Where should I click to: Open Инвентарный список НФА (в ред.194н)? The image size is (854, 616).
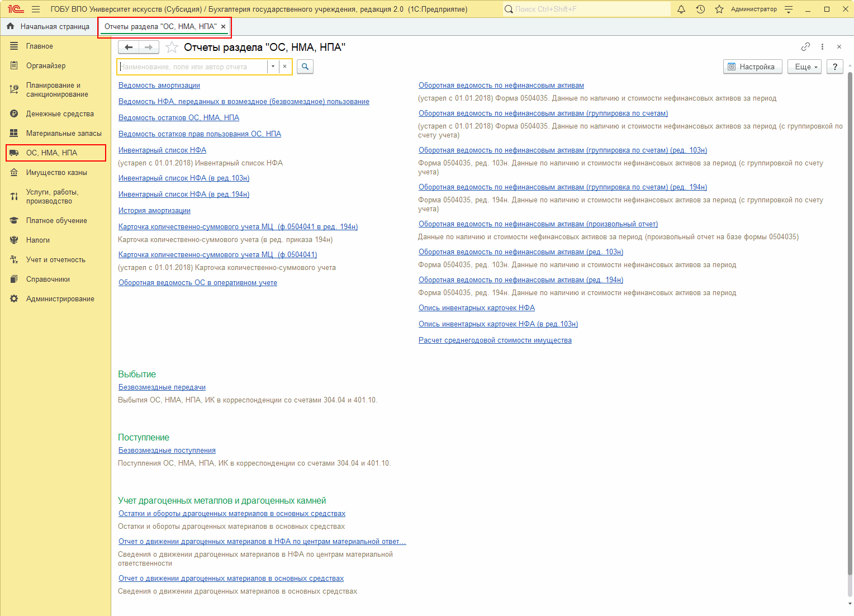(184, 194)
